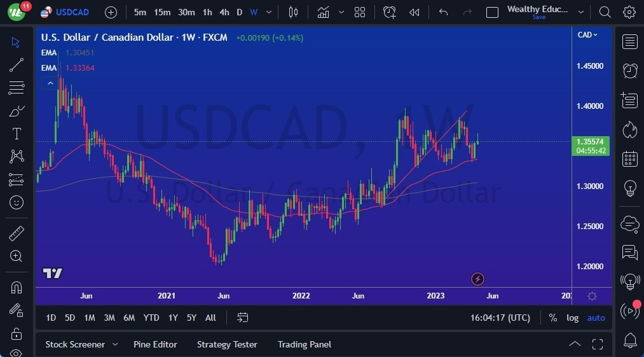Viewport: 644px width, 357px height.
Task: Open the Strategy Tester tab
Action: [227, 344]
